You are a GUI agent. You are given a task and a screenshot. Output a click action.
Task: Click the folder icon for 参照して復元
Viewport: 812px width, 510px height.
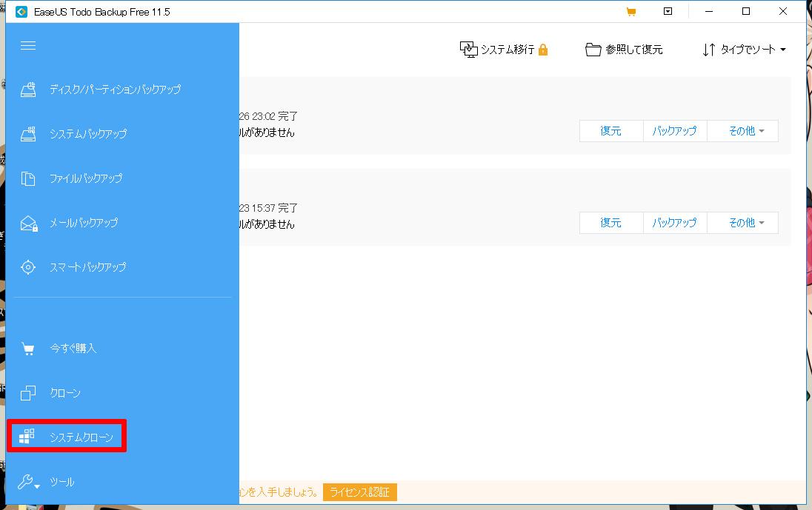(x=593, y=50)
